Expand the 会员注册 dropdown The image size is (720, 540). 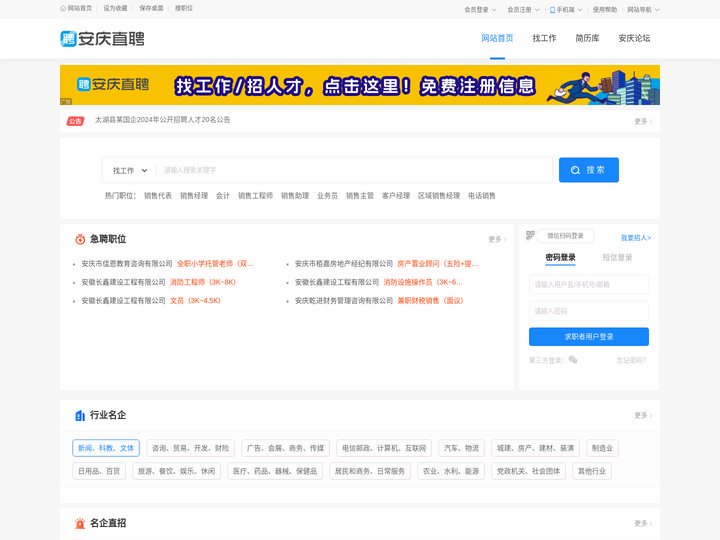point(523,10)
